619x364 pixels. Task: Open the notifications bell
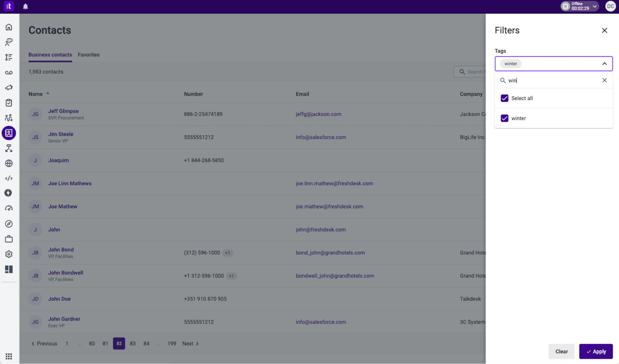coord(25,6)
